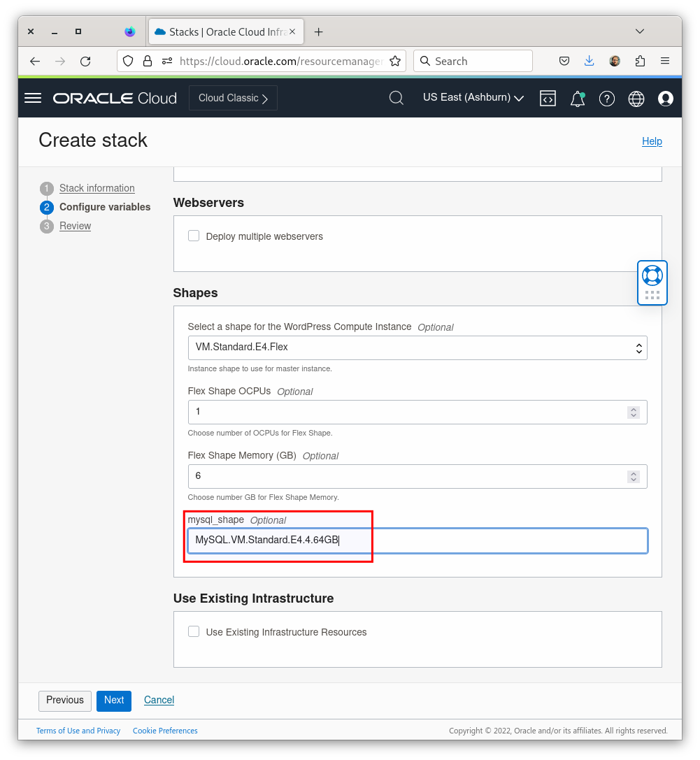Image resolution: width=700 pixels, height=760 pixels.
Task: Open the language globe menu
Action: pos(636,99)
